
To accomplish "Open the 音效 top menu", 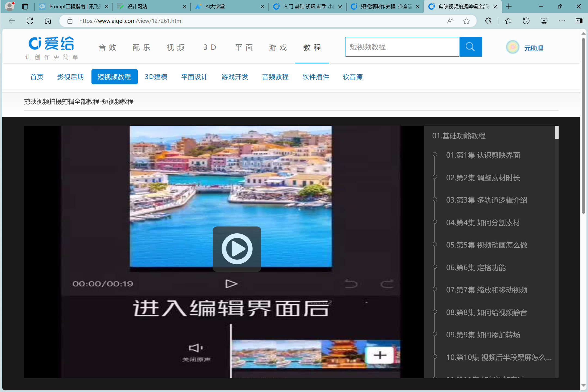I will 107,47.
